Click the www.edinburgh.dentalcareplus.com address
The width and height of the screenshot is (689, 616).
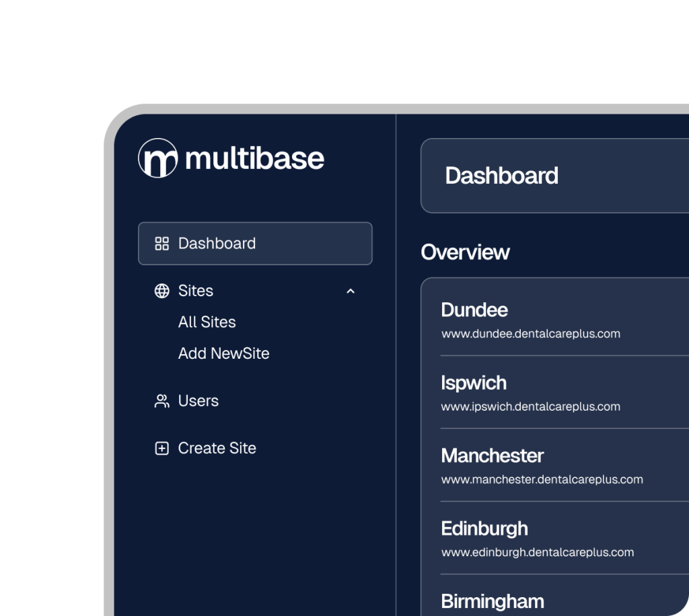(x=537, y=553)
